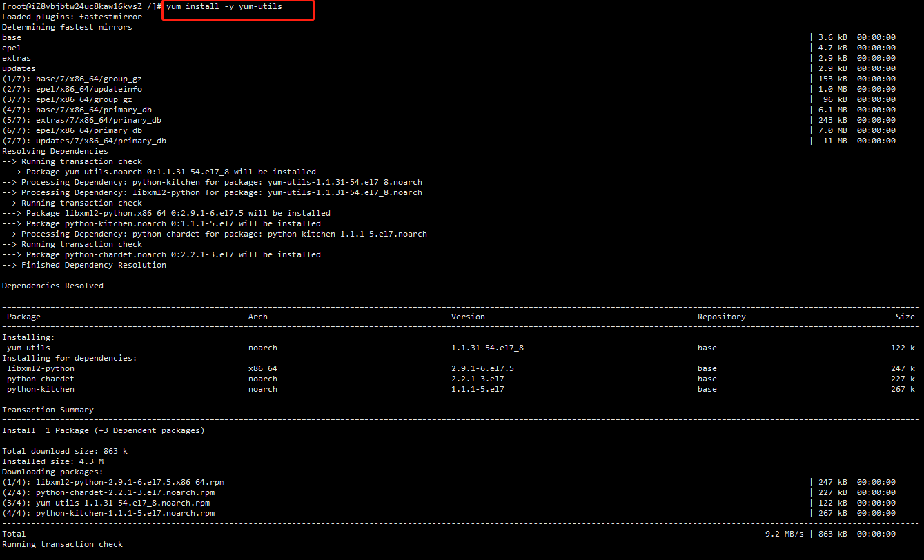
Task: Click the 'Dependencies Resolved' line
Action: click(52, 286)
